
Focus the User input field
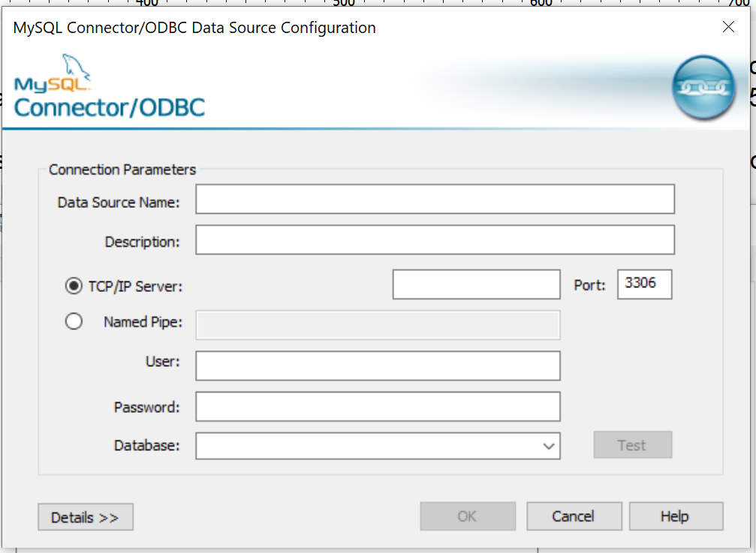(x=378, y=366)
